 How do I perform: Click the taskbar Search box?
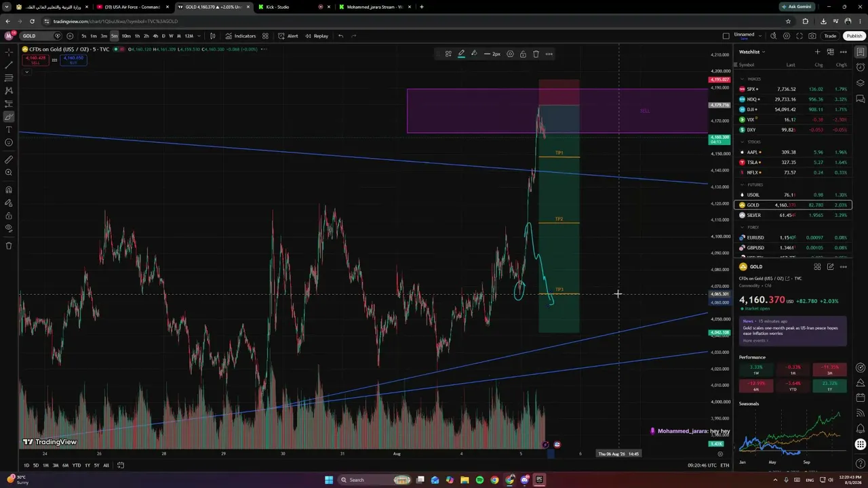(x=375, y=480)
